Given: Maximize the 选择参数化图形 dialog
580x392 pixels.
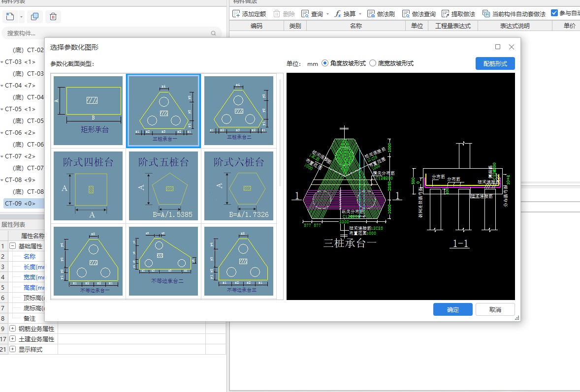Looking at the screenshot, I should (497, 47).
